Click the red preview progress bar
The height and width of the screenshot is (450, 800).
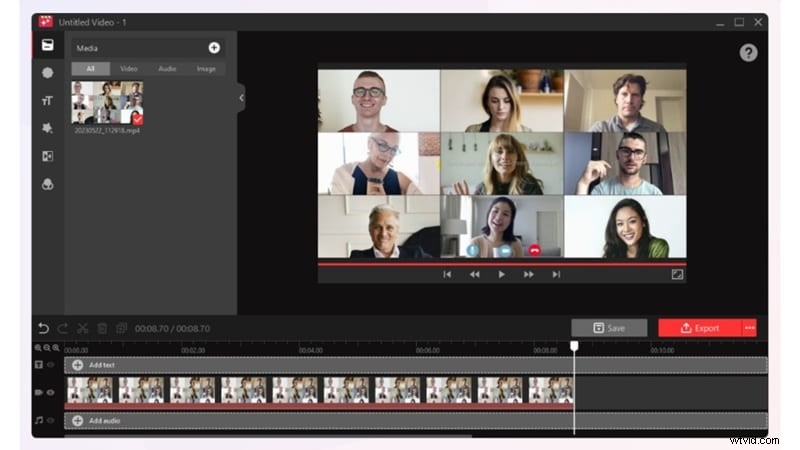pyautogui.click(x=502, y=264)
